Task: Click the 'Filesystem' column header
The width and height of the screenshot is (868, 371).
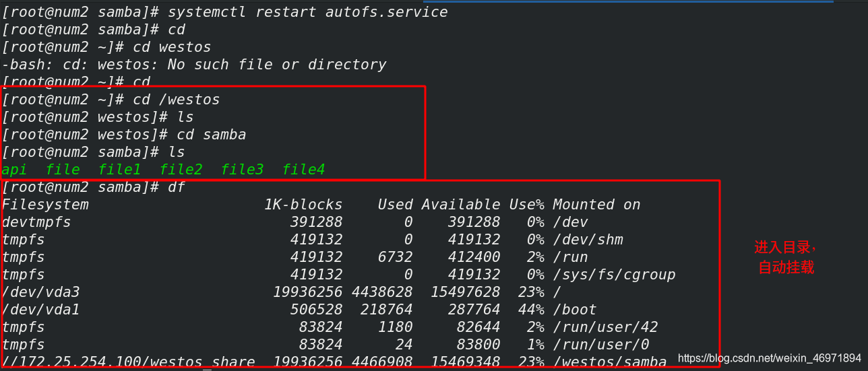Action: [45, 205]
